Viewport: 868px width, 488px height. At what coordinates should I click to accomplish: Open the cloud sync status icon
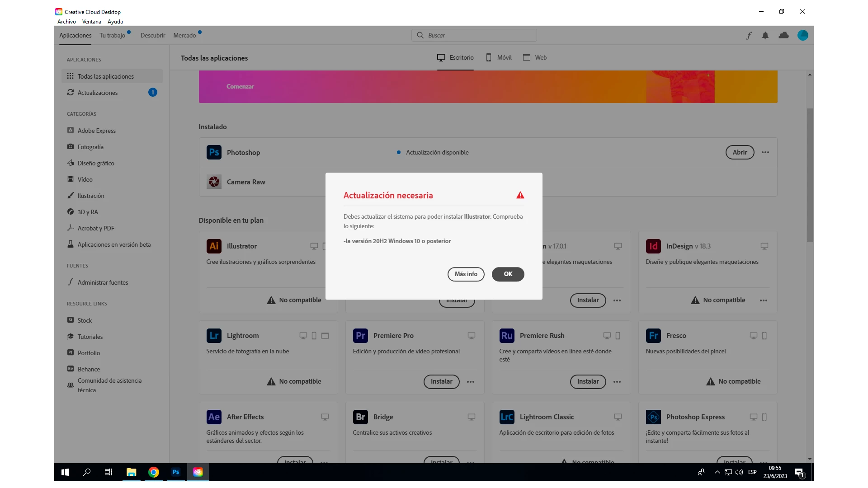coord(783,35)
